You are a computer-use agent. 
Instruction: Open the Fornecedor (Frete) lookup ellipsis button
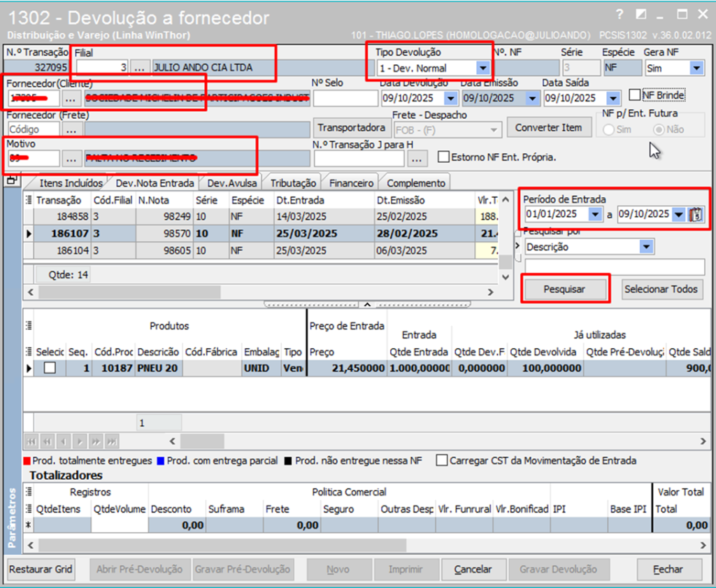pyautogui.click(x=71, y=129)
